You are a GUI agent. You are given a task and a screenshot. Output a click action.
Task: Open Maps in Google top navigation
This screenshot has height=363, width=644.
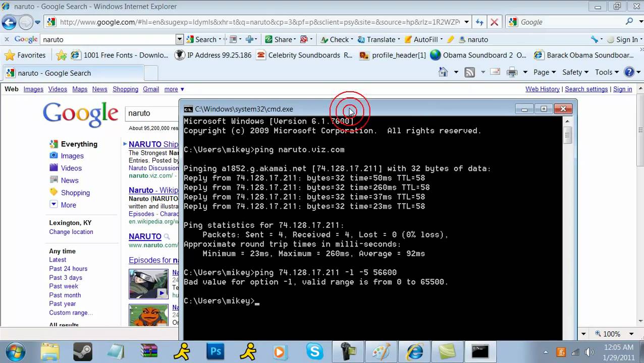click(x=80, y=89)
